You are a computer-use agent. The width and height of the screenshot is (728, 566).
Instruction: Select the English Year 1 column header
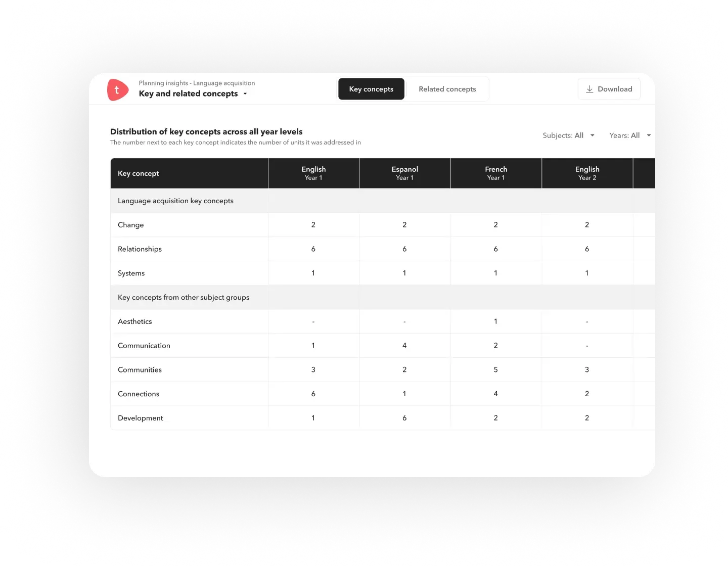pyautogui.click(x=313, y=173)
